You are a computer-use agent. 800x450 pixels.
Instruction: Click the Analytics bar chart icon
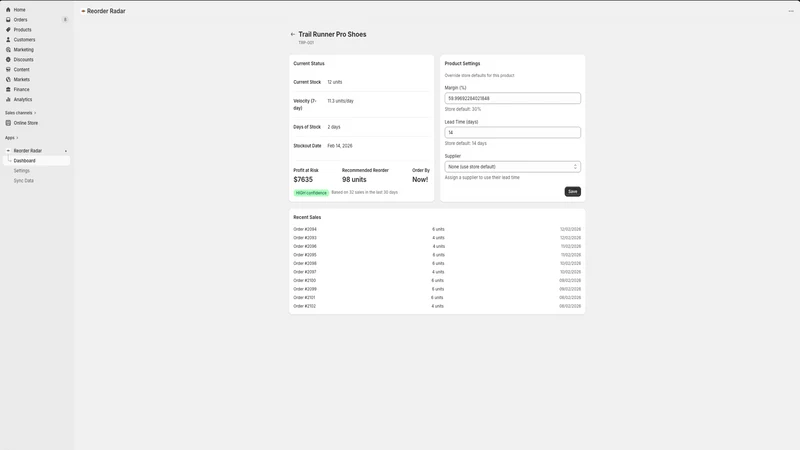(8, 99)
